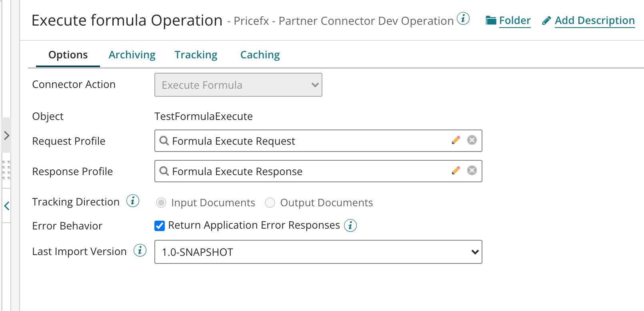Show info for Tracking Direction
644x311 pixels.
(x=133, y=201)
